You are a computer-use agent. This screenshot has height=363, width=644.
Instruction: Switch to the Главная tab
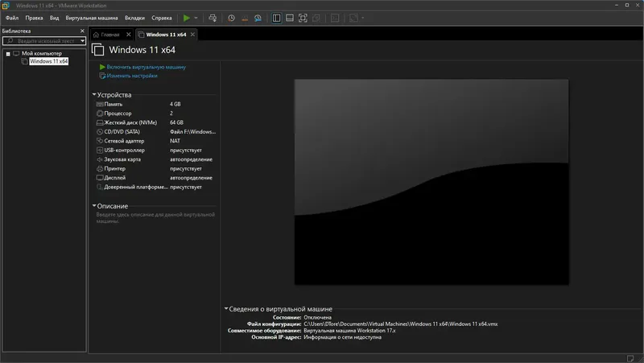click(110, 35)
